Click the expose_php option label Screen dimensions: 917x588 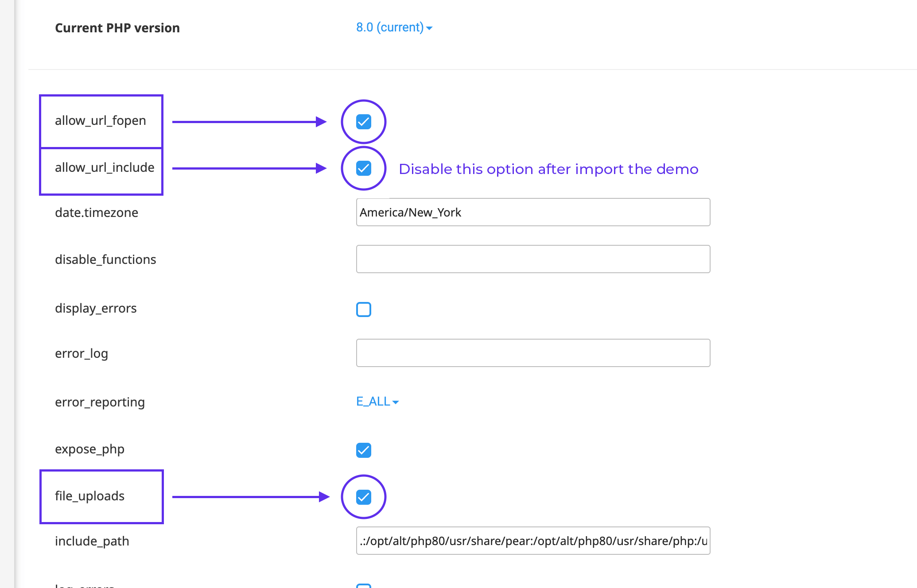click(89, 449)
